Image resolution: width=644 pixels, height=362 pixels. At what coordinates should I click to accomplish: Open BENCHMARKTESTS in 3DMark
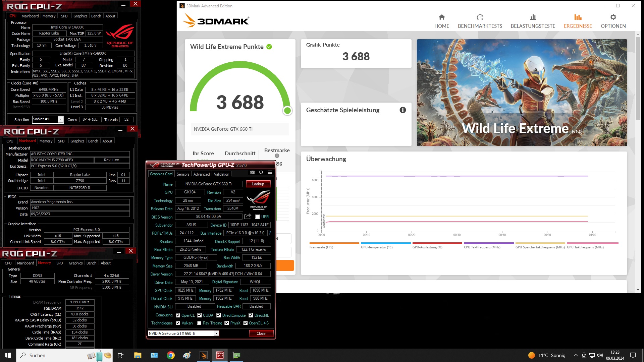pos(480,21)
